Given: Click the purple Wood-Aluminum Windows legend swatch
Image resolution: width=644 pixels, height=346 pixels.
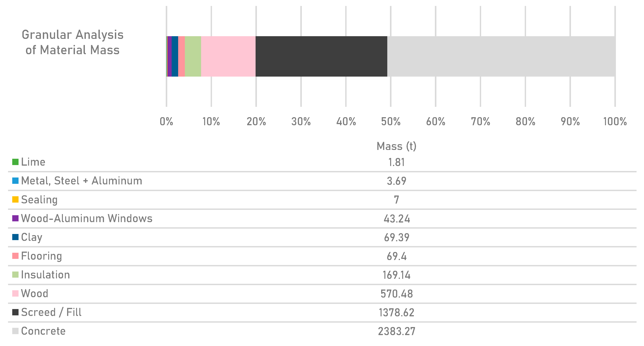Looking at the screenshot, I should point(15,218).
